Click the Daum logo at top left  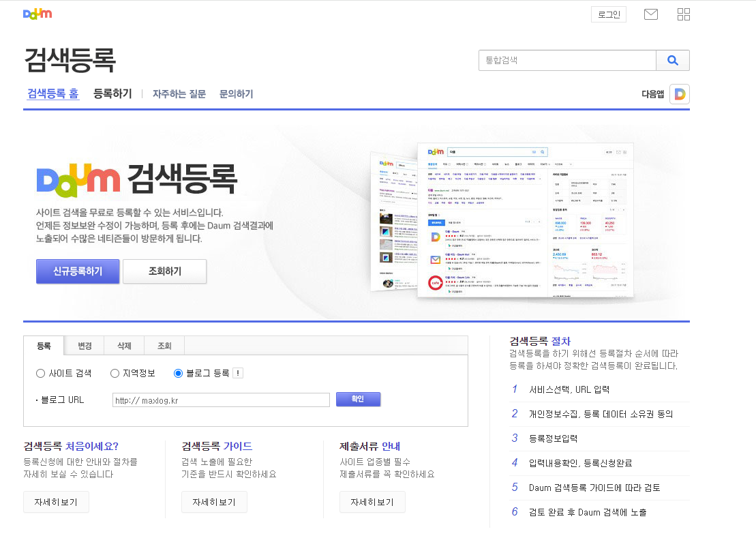click(x=37, y=14)
